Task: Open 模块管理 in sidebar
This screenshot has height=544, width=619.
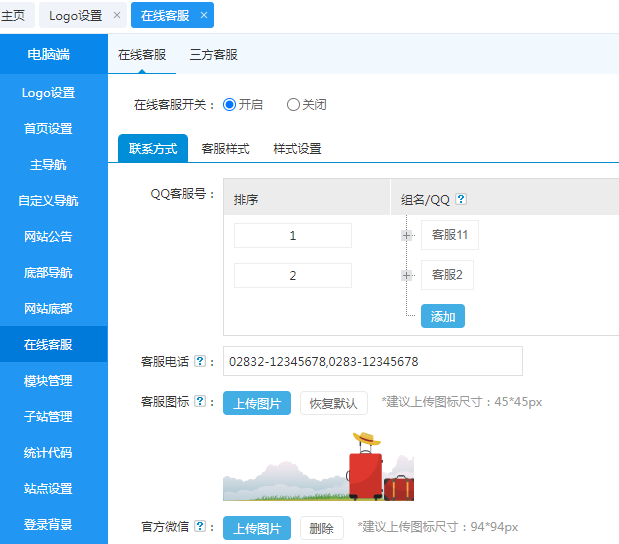Action: click(48, 381)
